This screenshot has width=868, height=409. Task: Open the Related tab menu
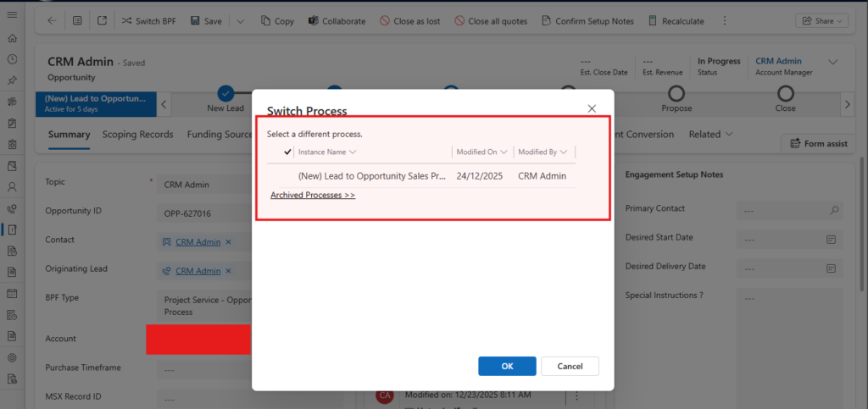tap(710, 135)
